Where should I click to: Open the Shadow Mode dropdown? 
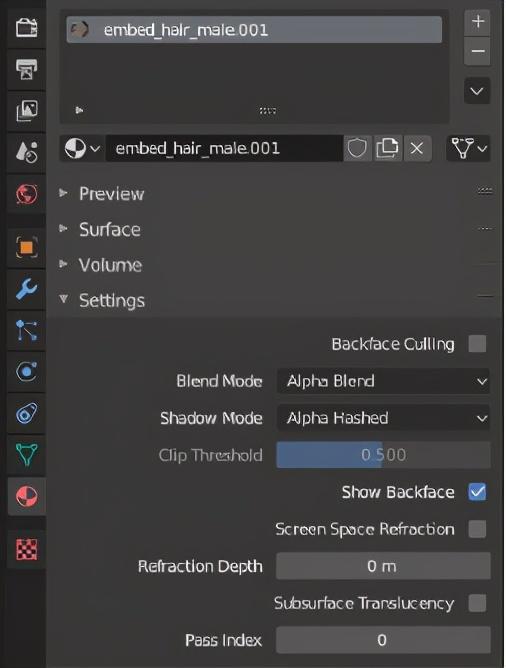pos(383,418)
